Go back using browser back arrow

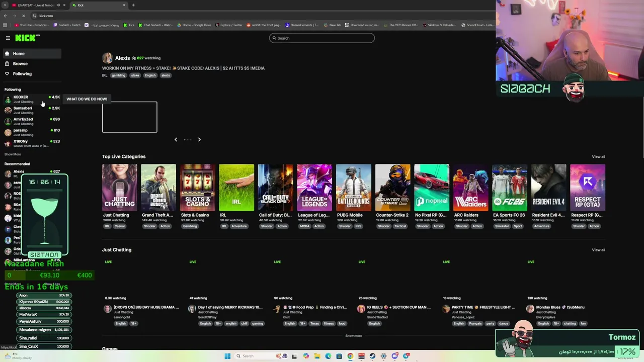click(x=5, y=16)
